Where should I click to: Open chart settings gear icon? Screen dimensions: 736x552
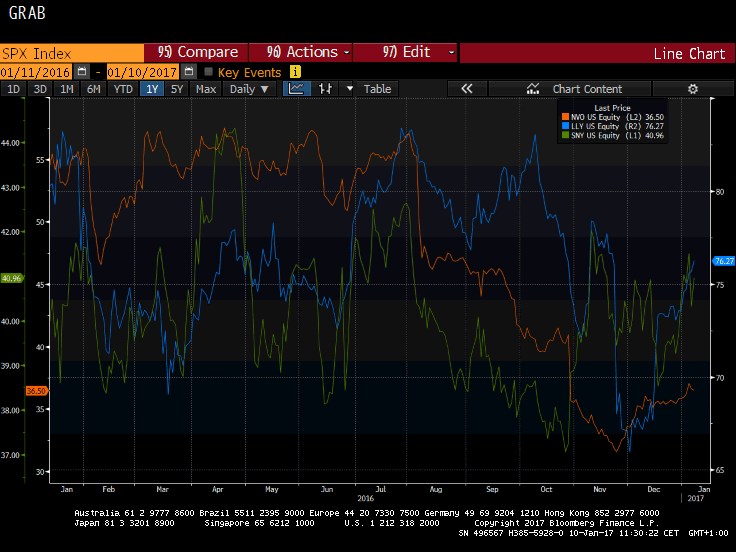(x=692, y=89)
